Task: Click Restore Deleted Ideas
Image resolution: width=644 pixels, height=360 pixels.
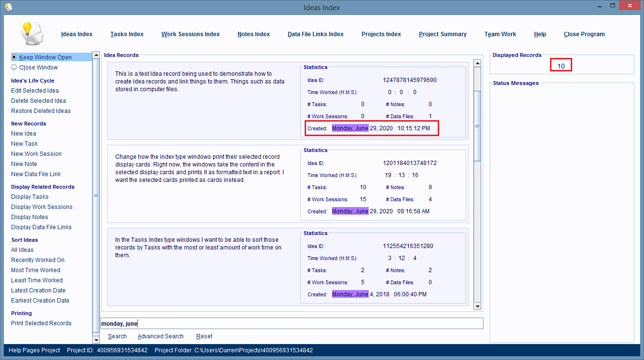Action: click(x=41, y=111)
